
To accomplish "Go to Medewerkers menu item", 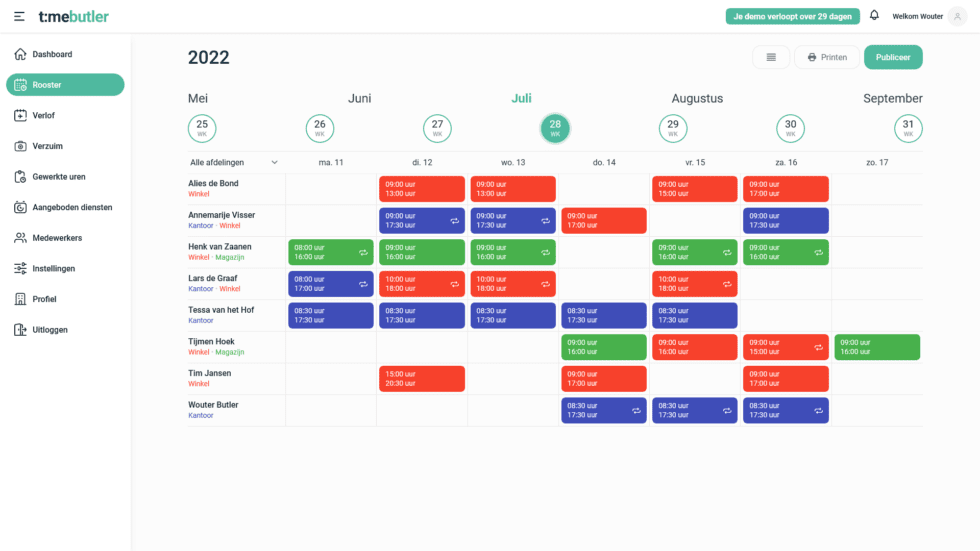I will click(x=57, y=238).
